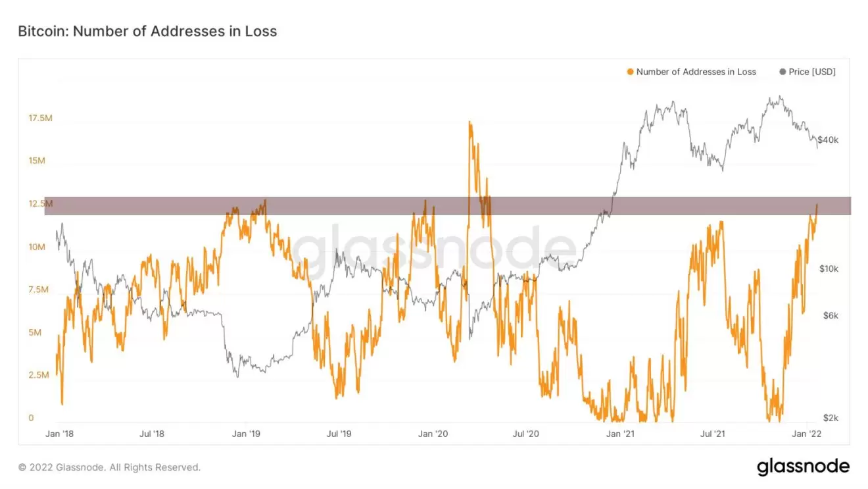Screen dimensions: 868x489
Task: Click the $10k price axis label
Action: coord(827,269)
